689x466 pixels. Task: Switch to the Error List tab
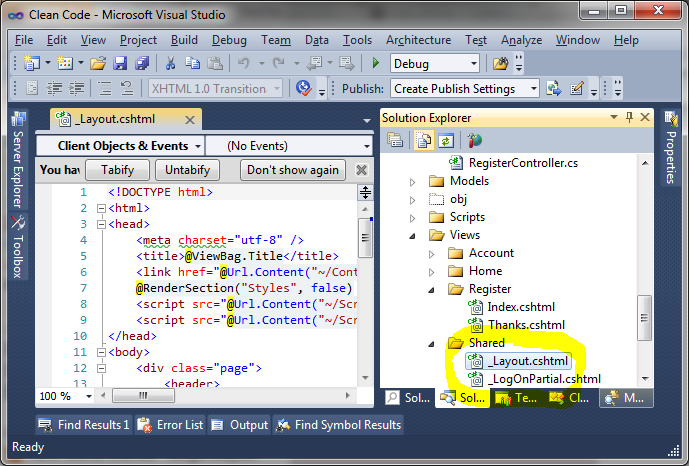(170, 425)
